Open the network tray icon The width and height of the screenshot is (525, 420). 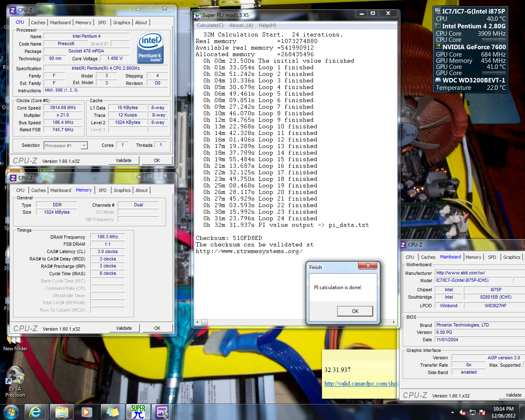click(x=472, y=412)
